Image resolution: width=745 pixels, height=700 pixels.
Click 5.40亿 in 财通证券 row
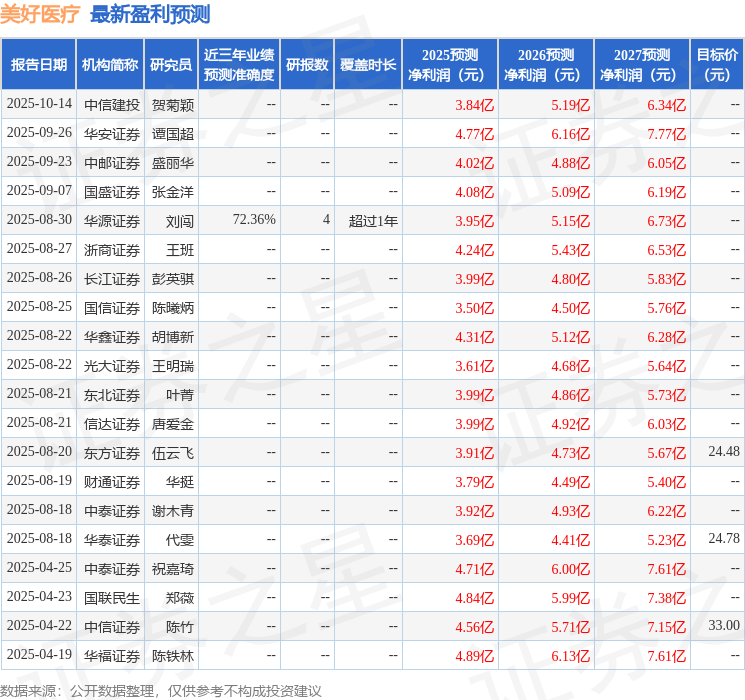point(667,482)
